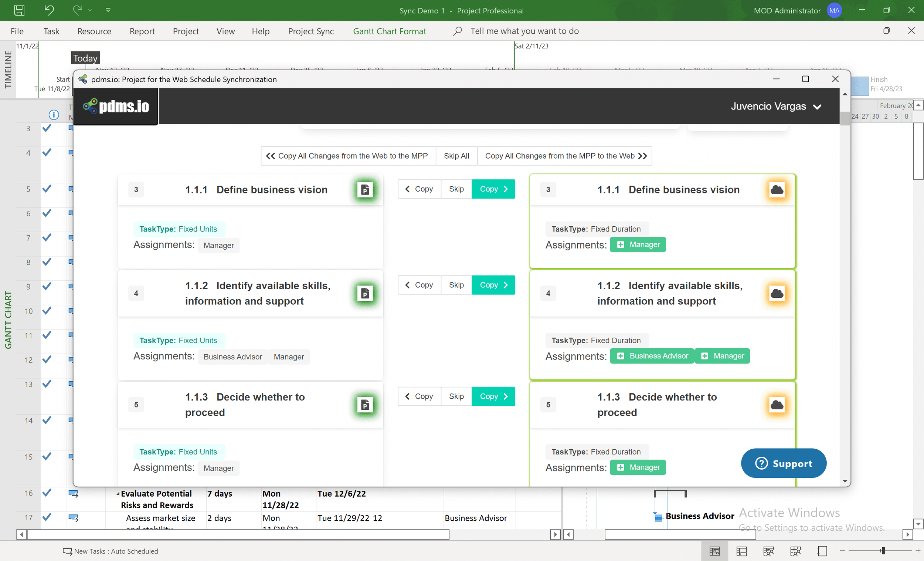Image resolution: width=924 pixels, height=561 pixels.
Task: Open Customize Quick Access Toolbar dropdown
Action: tap(108, 10)
